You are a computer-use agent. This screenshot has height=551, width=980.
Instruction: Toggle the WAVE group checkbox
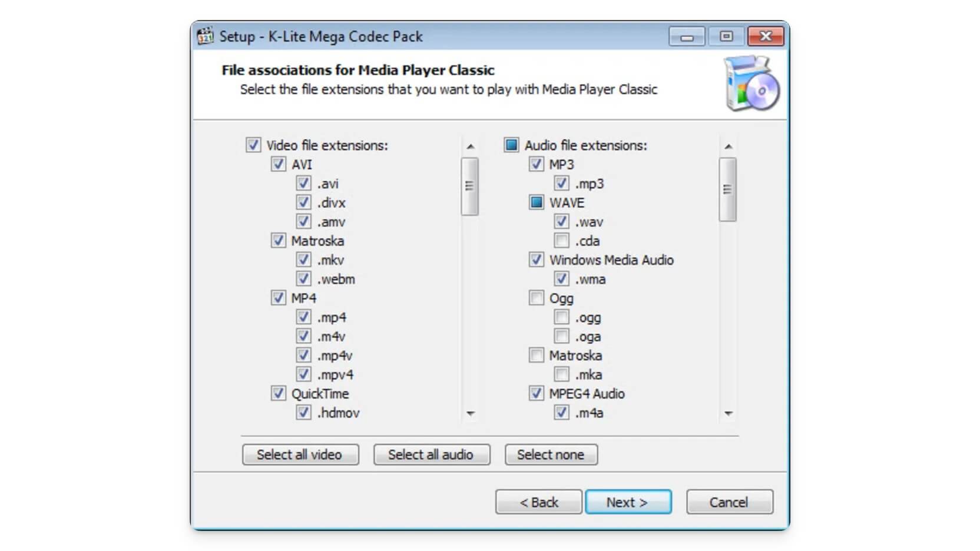click(x=536, y=203)
